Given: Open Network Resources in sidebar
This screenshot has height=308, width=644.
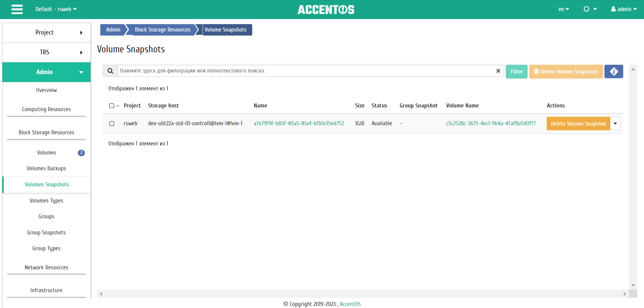Looking at the screenshot, I should pos(46,267).
